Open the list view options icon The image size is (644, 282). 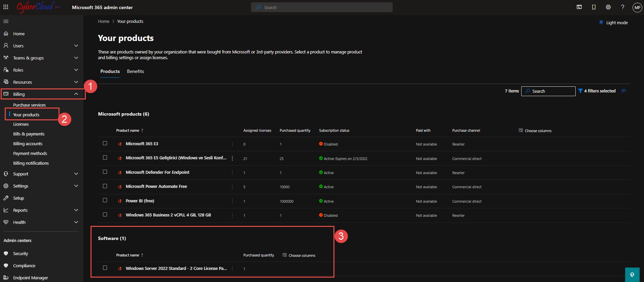[x=624, y=91]
